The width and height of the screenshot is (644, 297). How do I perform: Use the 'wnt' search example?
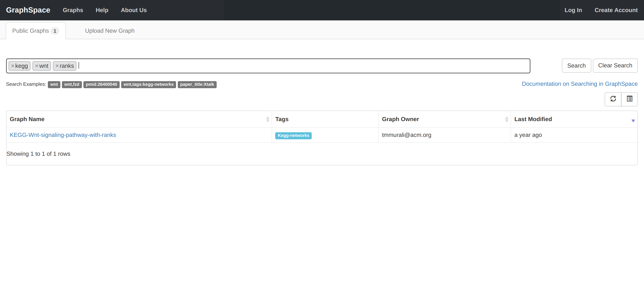[54, 84]
